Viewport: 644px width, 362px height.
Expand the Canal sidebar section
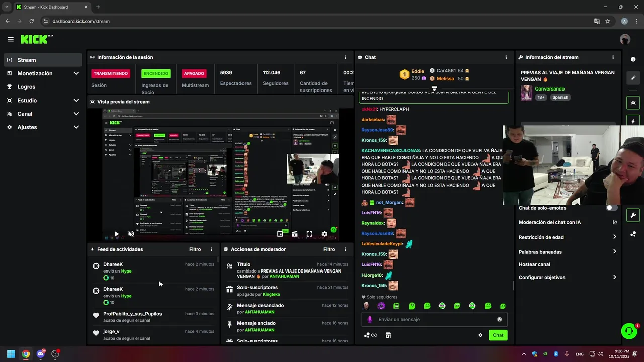click(76, 114)
